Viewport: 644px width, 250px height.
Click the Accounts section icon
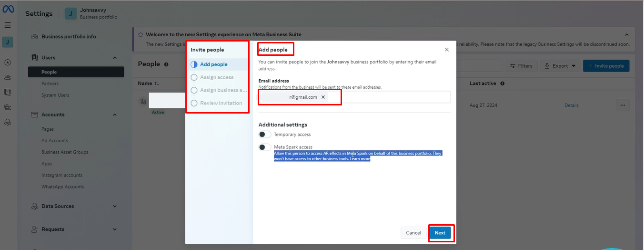coord(35,115)
